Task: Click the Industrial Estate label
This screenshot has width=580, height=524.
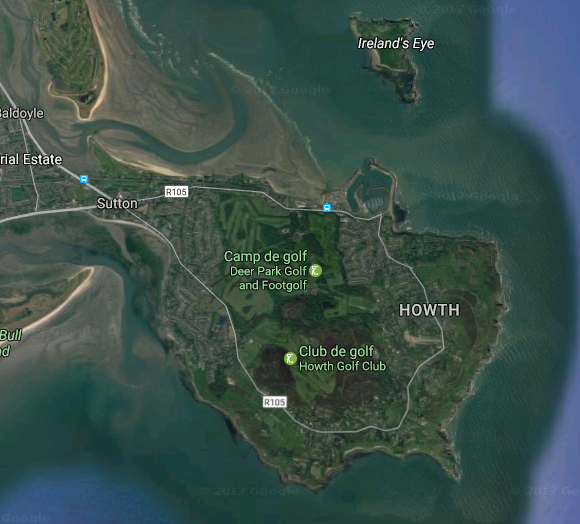Action: [x=31, y=159]
